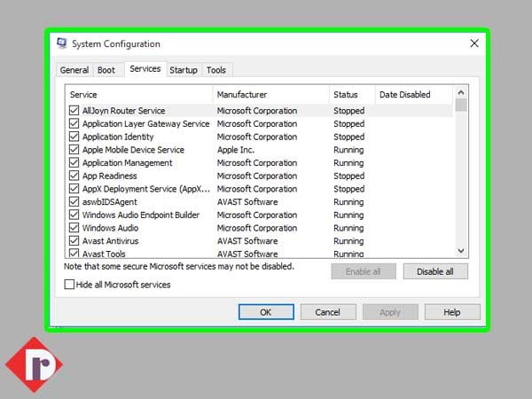
Task: Check Hide all Microsoft services
Action: 69,285
